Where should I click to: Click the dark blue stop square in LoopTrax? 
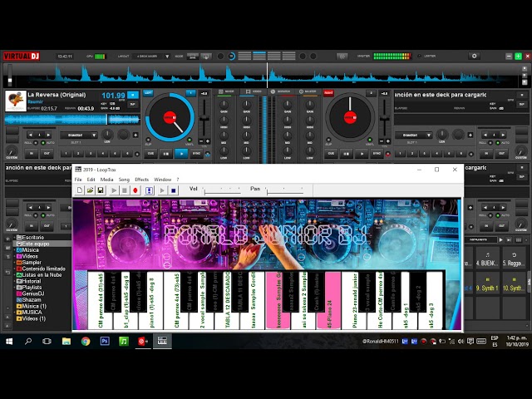click(173, 190)
